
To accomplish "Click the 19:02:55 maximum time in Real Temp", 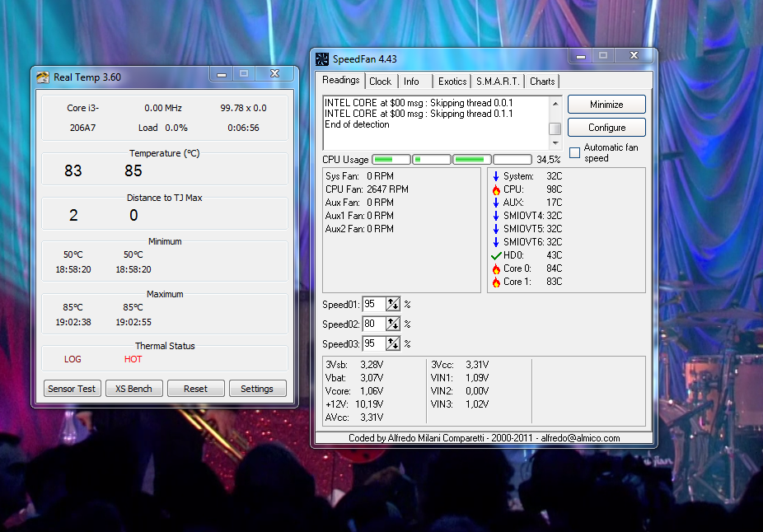I will [133, 322].
